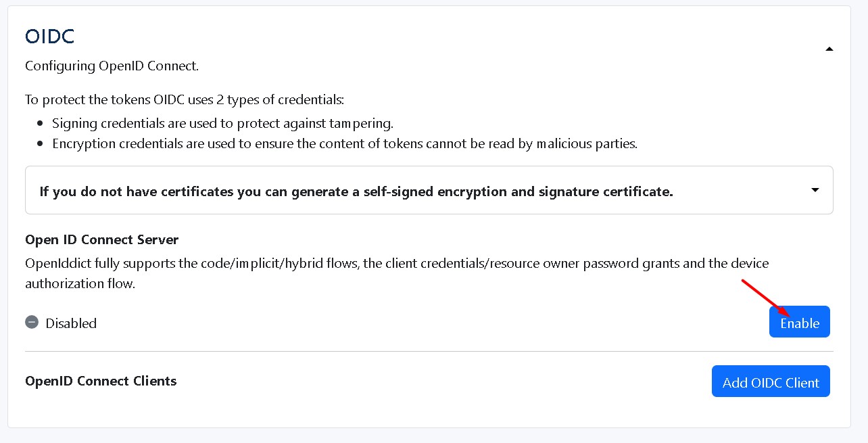Click the OIDC section heading
The height and width of the screenshot is (443, 868).
coord(49,37)
